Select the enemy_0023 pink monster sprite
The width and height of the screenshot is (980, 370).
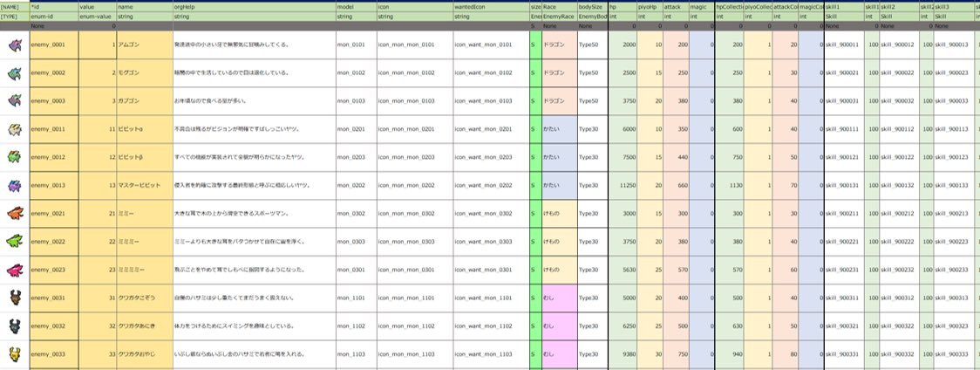pyautogui.click(x=15, y=270)
